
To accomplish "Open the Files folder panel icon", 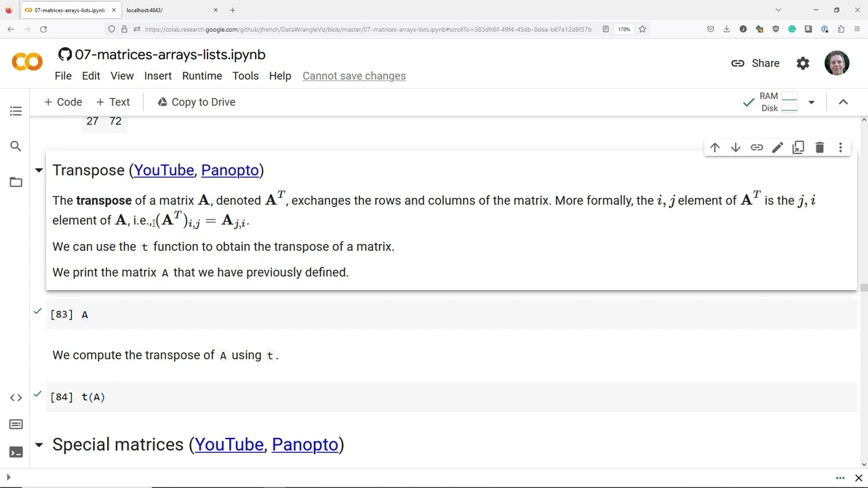I will [16, 182].
